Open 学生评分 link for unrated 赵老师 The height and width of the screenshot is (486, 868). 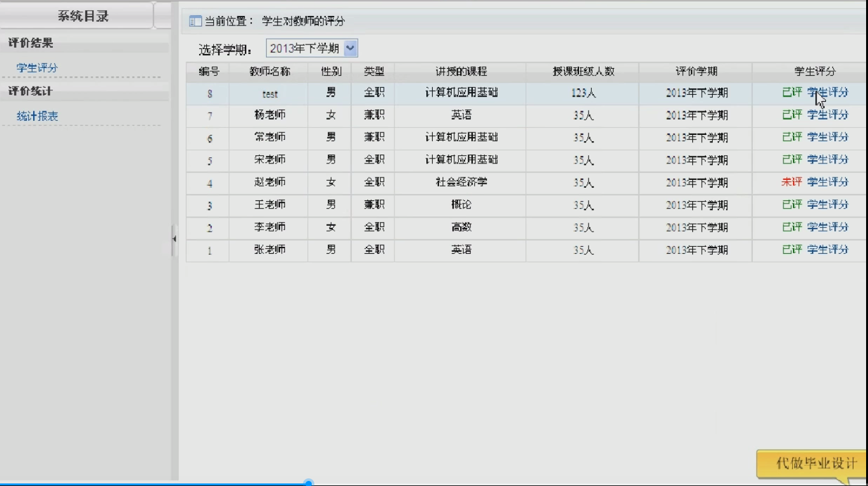point(827,183)
